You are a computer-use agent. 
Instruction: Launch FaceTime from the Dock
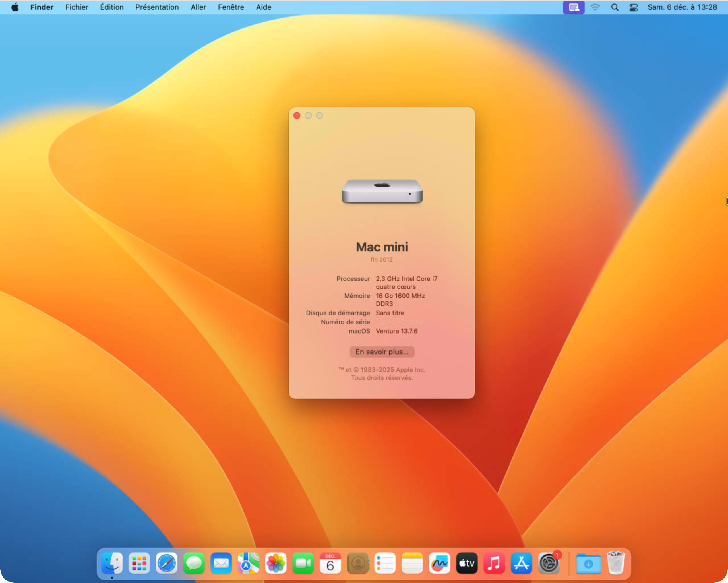pos(303,563)
